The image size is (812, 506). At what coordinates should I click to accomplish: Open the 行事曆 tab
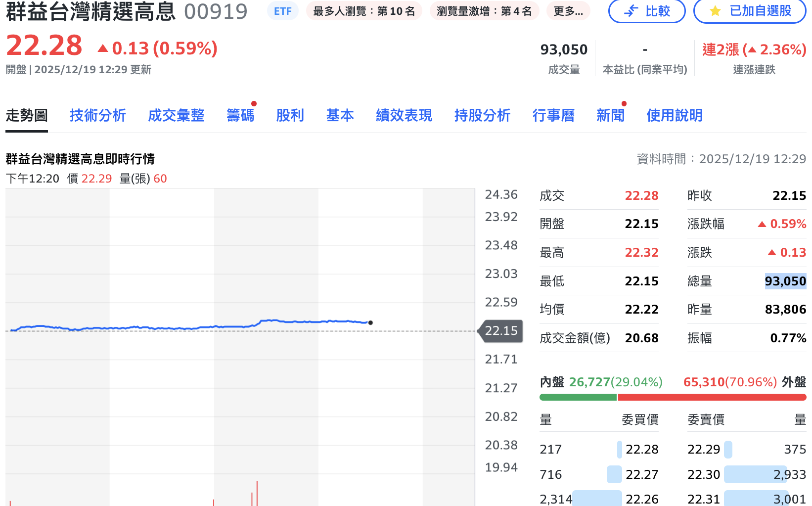pos(554,115)
